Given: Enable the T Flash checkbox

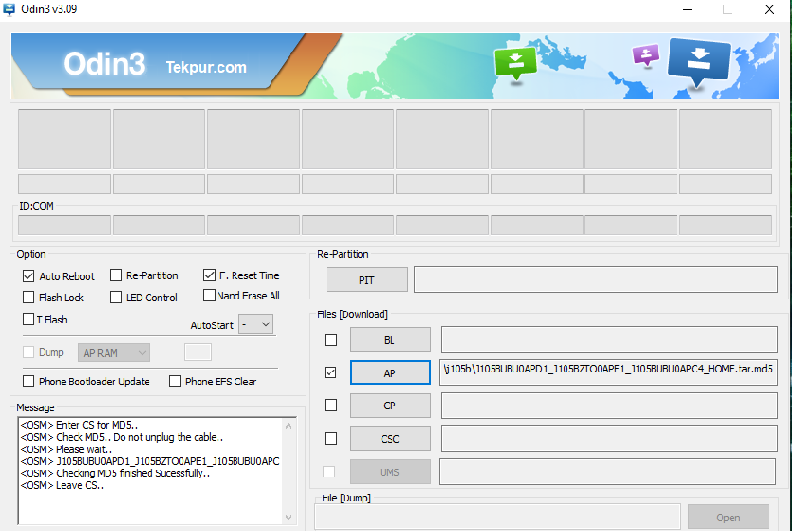Looking at the screenshot, I should 28,319.
